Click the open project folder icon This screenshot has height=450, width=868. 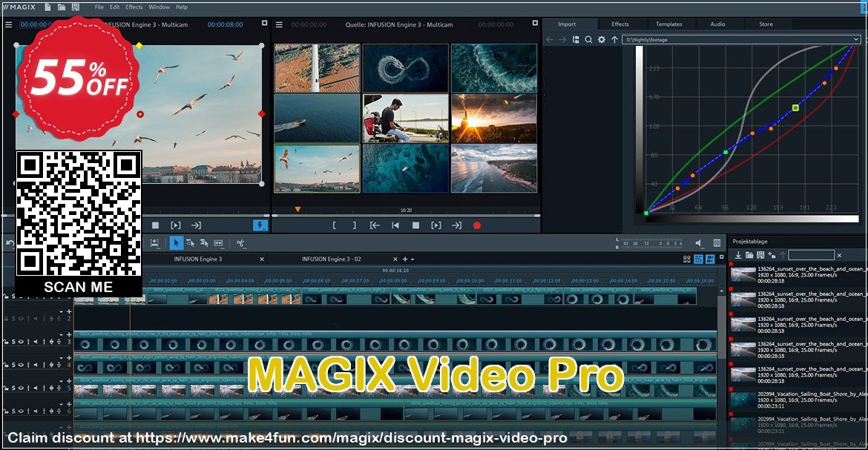point(62,7)
